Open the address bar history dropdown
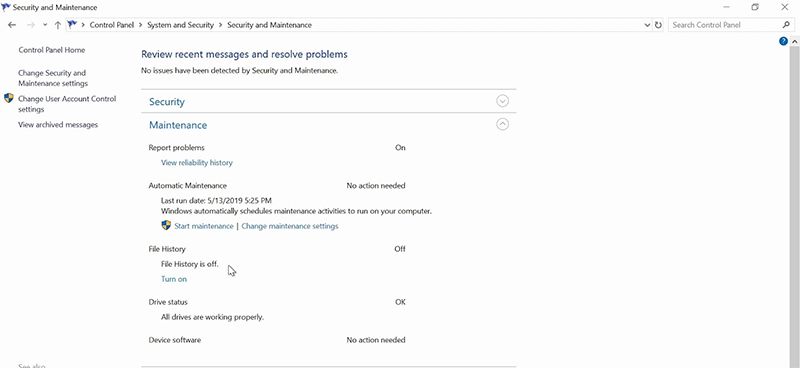Viewport: 800px width, 368px height. coord(647,25)
